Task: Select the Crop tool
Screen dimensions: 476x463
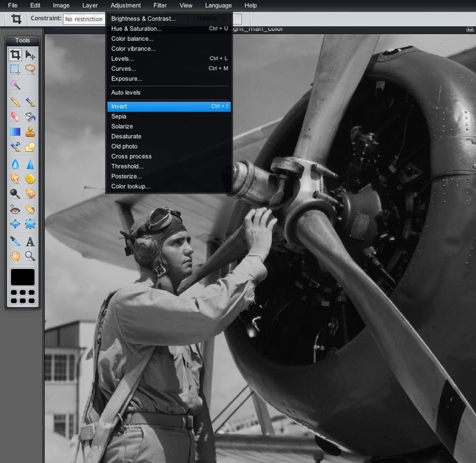Action: 15,54
